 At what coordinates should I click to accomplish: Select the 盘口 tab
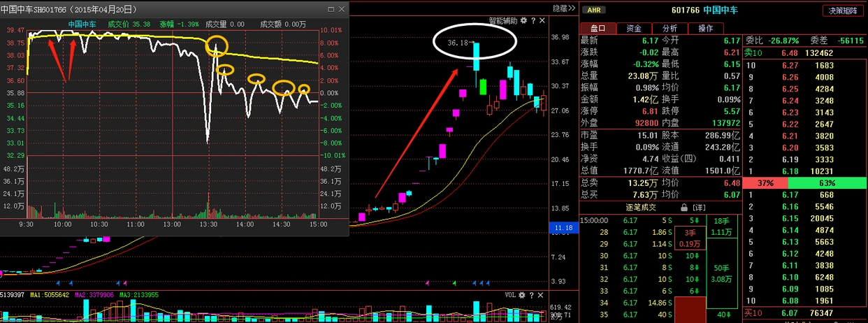coord(598,29)
